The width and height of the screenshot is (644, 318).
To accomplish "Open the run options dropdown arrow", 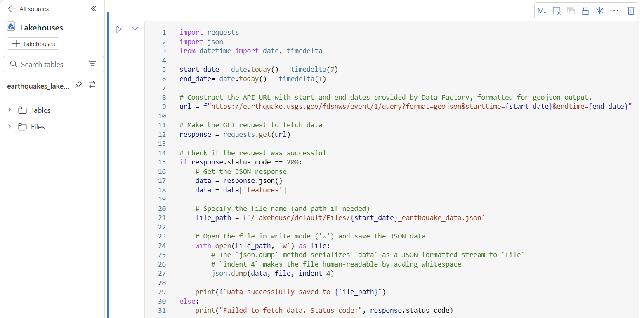I will pos(135,29).
